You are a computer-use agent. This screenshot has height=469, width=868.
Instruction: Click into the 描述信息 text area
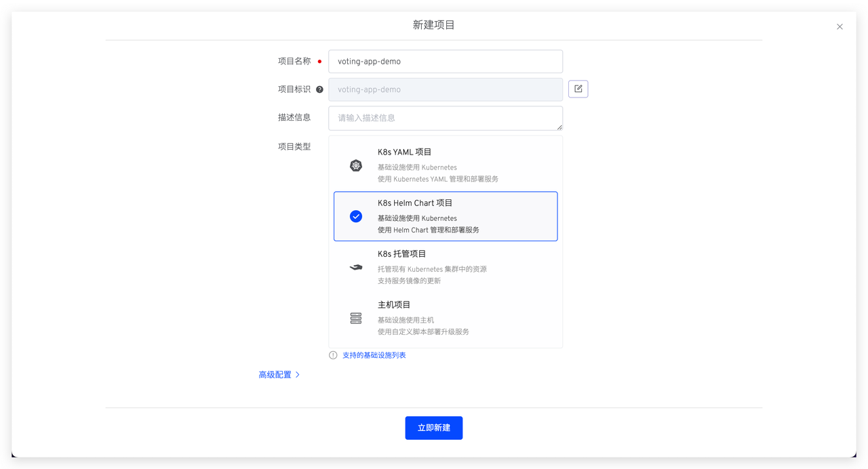(445, 118)
